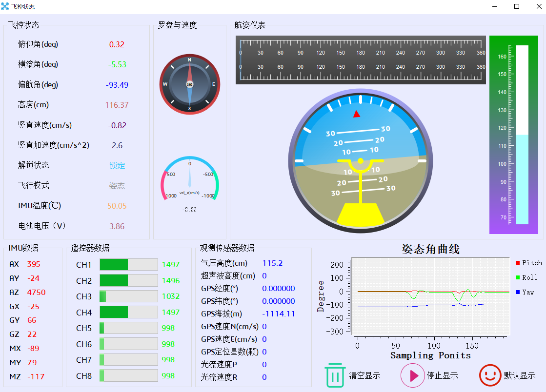
Task: Click the roll angle value -5.53
Action: [117, 64]
